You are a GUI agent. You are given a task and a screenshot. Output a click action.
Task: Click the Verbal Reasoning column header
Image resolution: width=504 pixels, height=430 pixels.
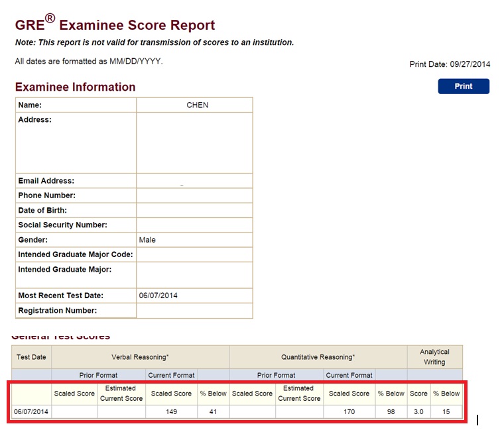click(140, 357)
